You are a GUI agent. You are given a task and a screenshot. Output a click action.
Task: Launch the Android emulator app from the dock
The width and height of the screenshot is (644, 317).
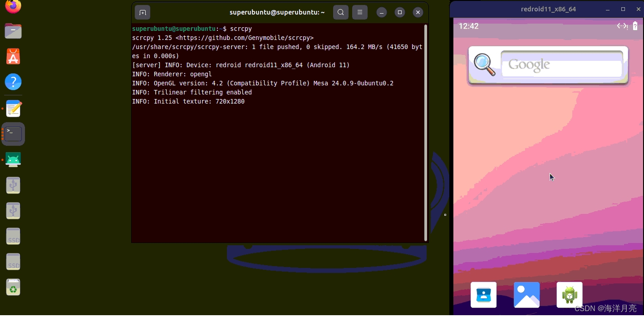[13, 159]
